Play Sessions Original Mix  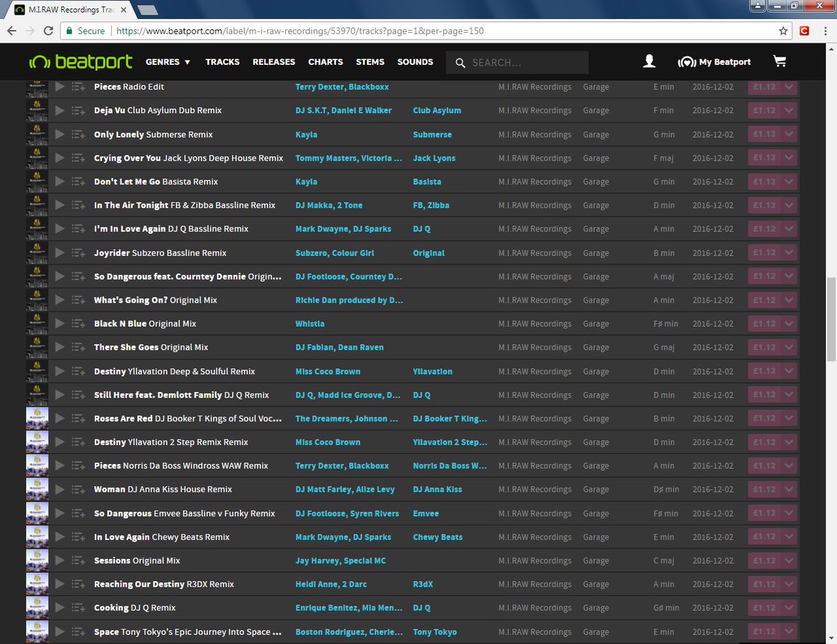[x=59, y=560]
